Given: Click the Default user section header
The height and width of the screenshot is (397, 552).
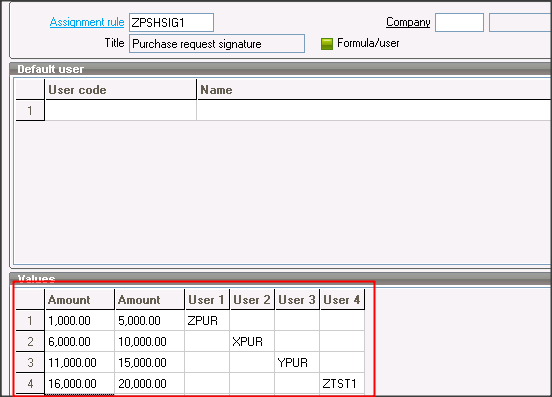Looking at the screenshot, I should 281,69.
